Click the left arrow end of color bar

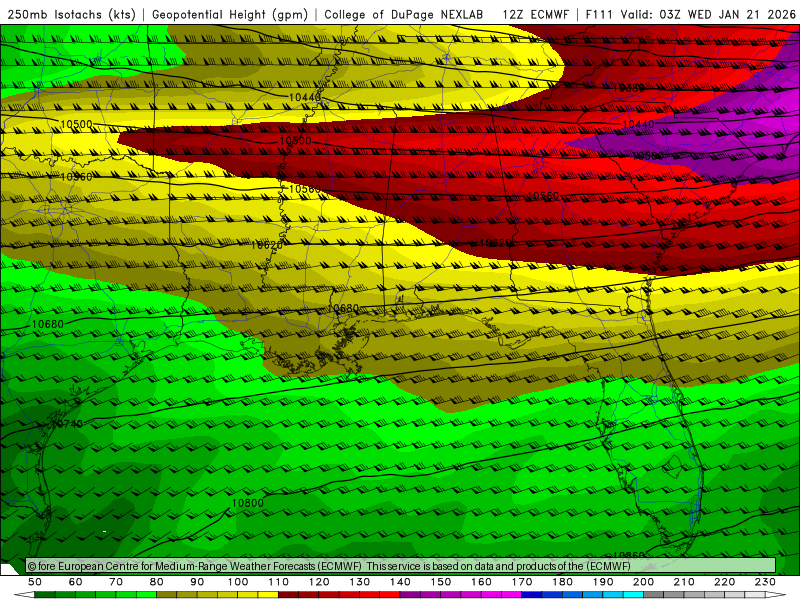click(24, 595)
